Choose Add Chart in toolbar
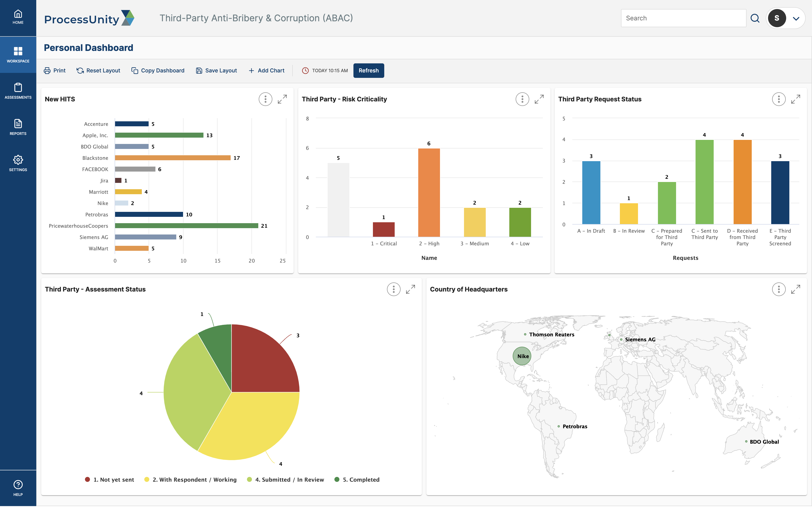 point(266,70)
